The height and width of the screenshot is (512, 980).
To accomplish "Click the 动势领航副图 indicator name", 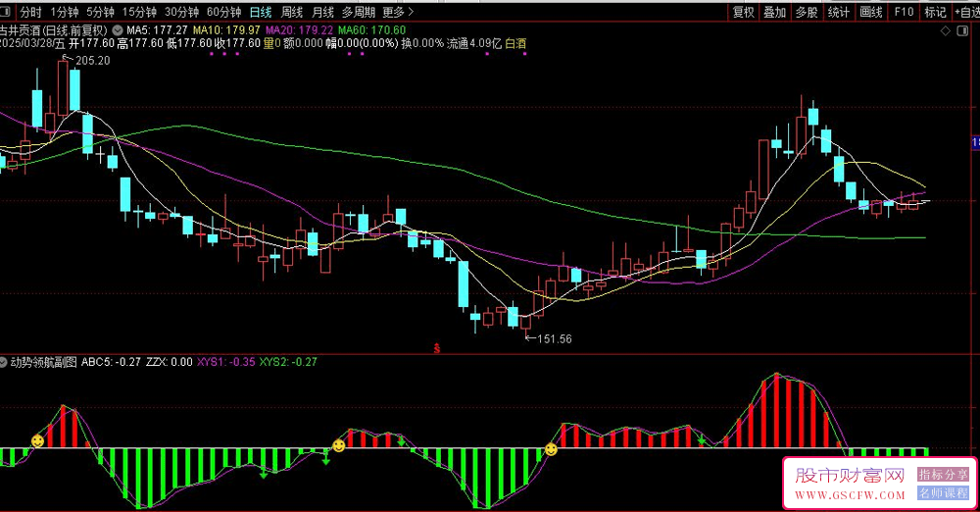I will 44,362.
